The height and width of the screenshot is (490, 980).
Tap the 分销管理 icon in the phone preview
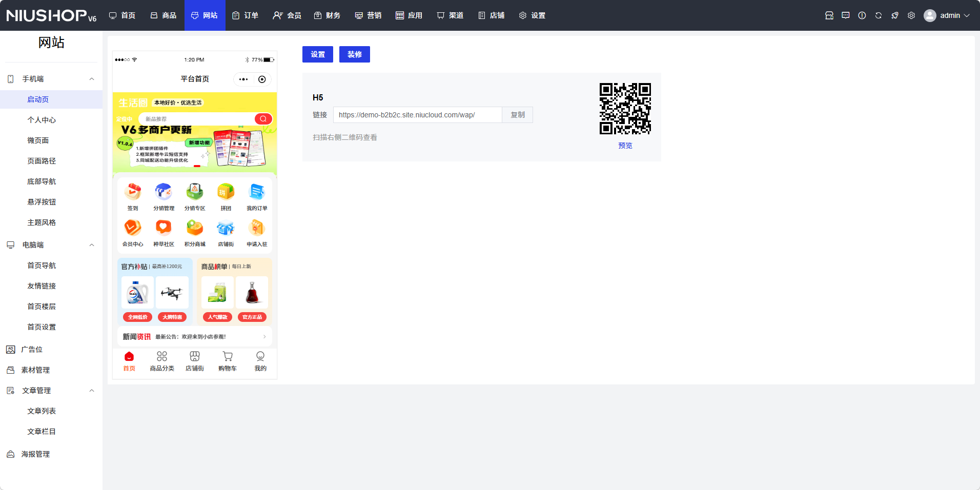pyautogui.click(x=164, y=192)
